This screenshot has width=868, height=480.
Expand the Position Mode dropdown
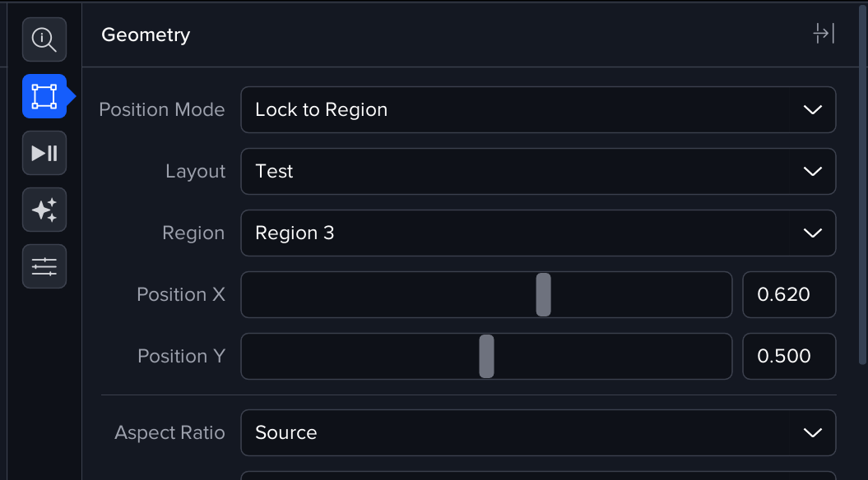[x=538, y=110]
